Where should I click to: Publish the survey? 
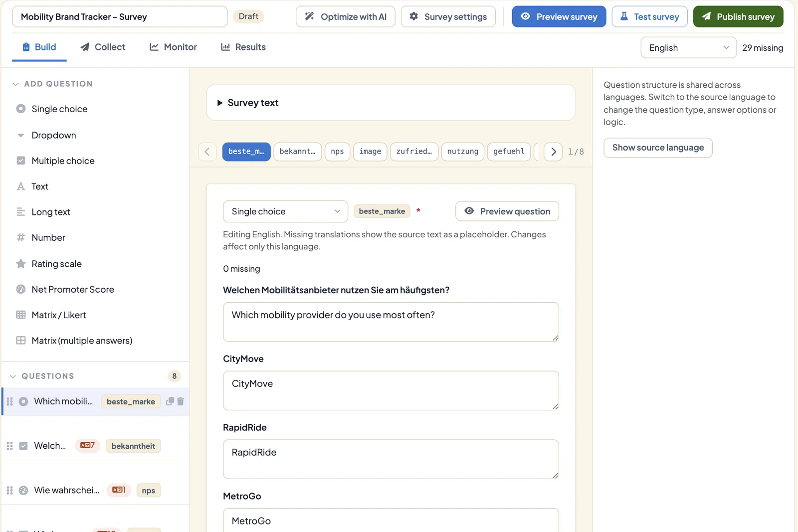[x=738, y=16]
